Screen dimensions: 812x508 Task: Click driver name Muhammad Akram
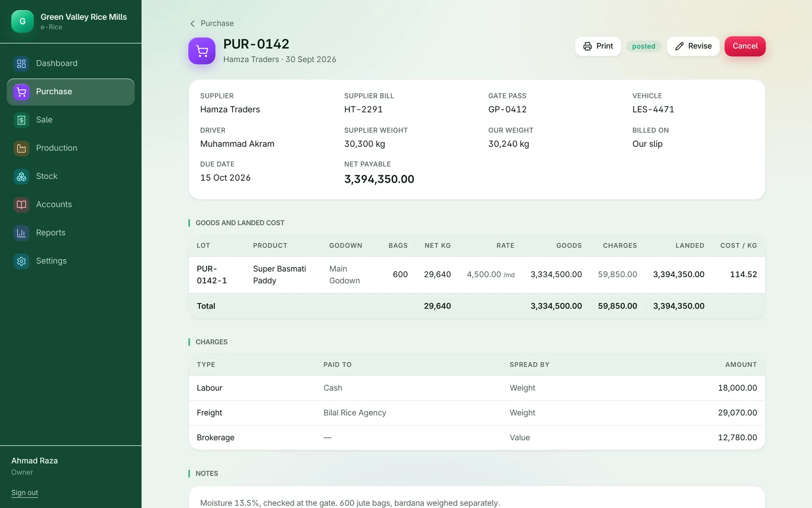[x=237, y=144]
